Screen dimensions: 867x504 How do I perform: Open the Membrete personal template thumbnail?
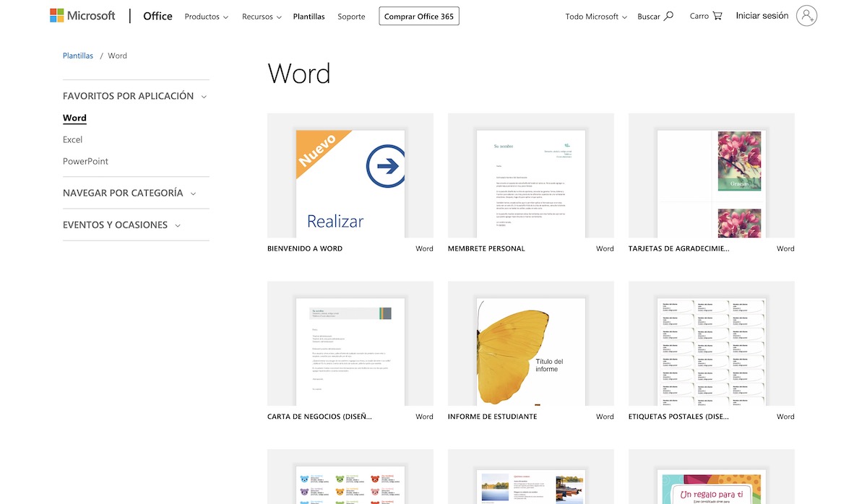click(530, 175)
